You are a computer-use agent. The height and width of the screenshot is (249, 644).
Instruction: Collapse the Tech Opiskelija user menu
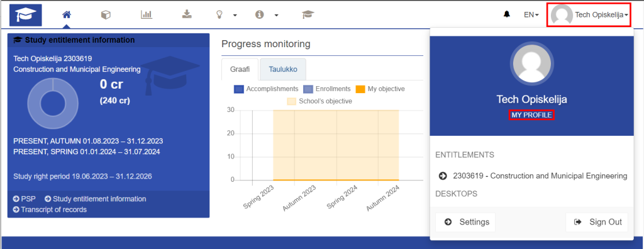(589, 15)
